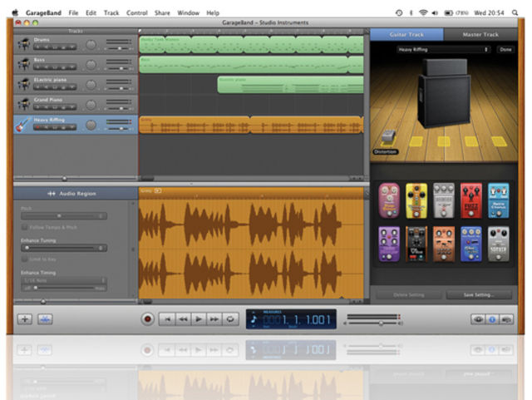Click the fast forward button
Screen dimensions: 532x400
click(x=214, y=319)
